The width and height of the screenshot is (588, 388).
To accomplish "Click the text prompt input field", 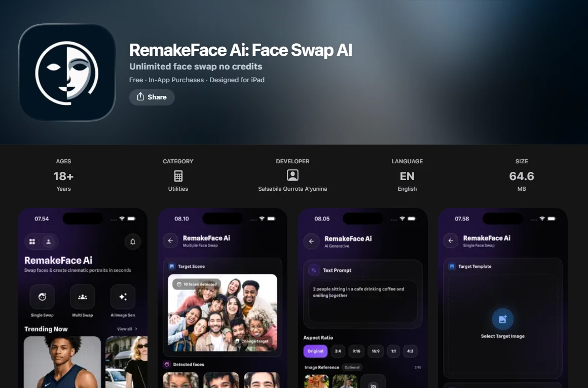I will pyautogui.click(x=362, y=301).
